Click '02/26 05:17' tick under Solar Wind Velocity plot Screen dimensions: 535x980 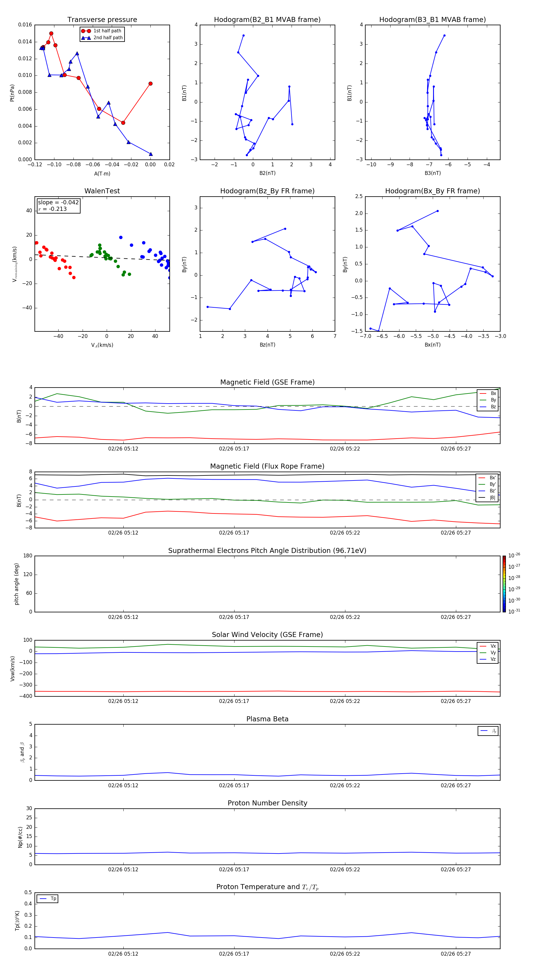click(x=234, y=701)
